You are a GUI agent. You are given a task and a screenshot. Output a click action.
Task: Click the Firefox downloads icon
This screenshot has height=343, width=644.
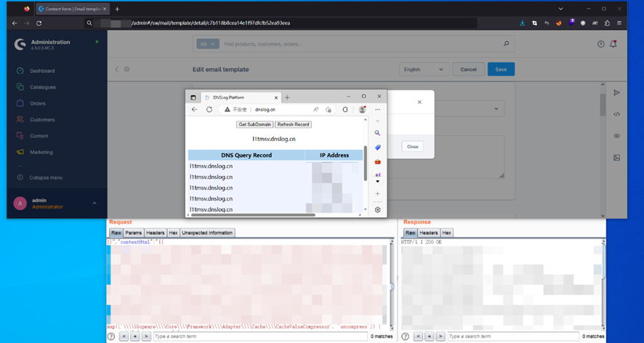(523, 23)
